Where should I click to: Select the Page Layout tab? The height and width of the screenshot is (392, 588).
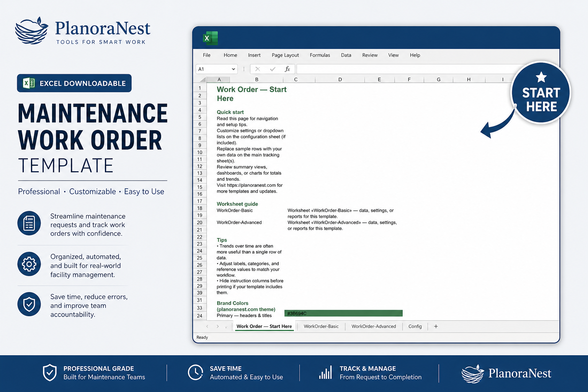point(285,55)
